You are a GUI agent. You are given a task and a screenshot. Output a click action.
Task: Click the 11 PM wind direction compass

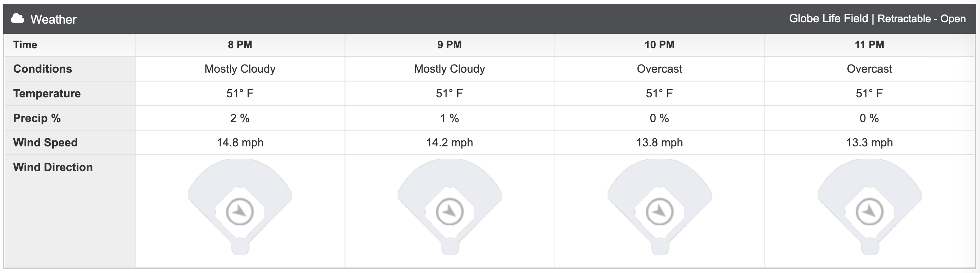869,211
